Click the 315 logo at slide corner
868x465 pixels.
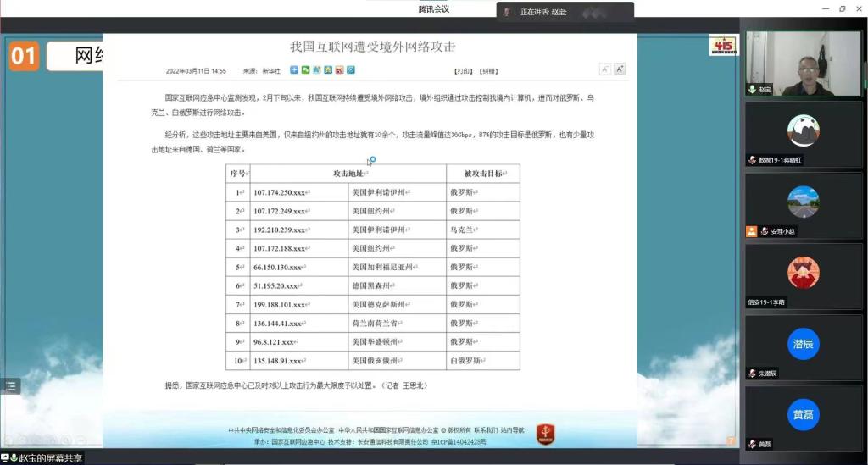click(x=723, y=46)
